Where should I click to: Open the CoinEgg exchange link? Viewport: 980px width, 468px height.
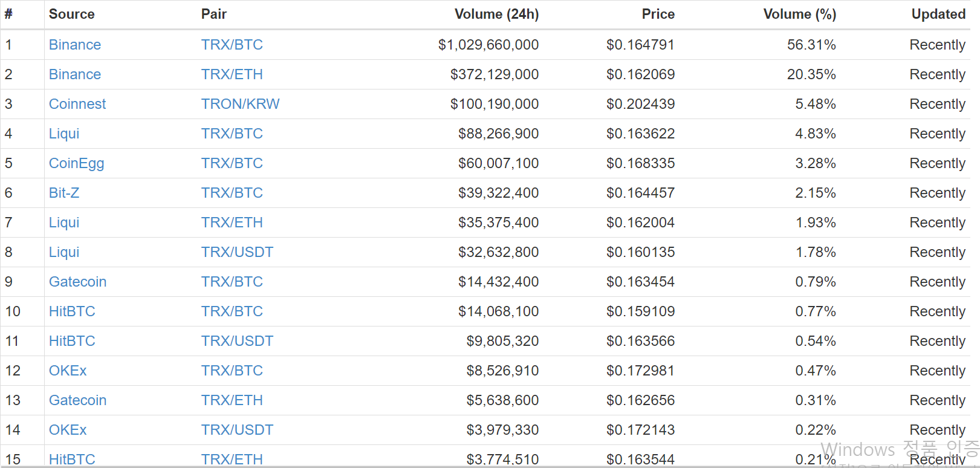coord(77,163)
